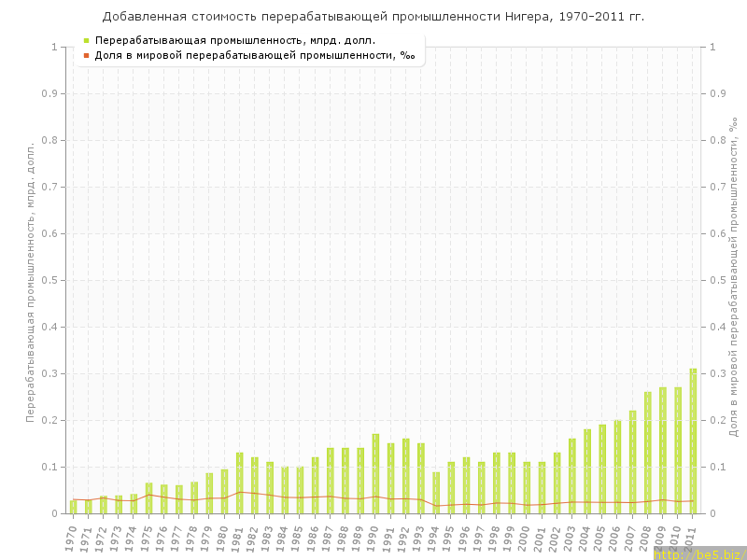747x560 pixels.
Task: Open the be5.biz watermark link
Action: [699, 553]
